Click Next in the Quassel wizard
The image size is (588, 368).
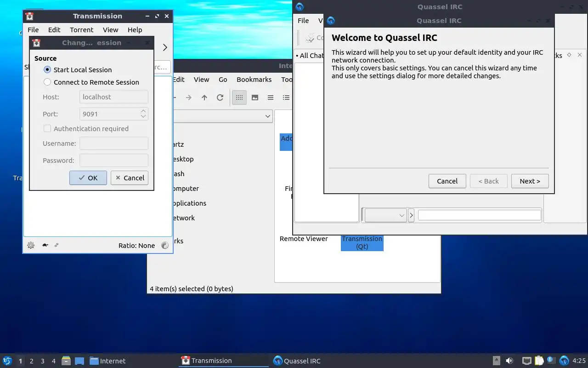[x=530, y=181]
